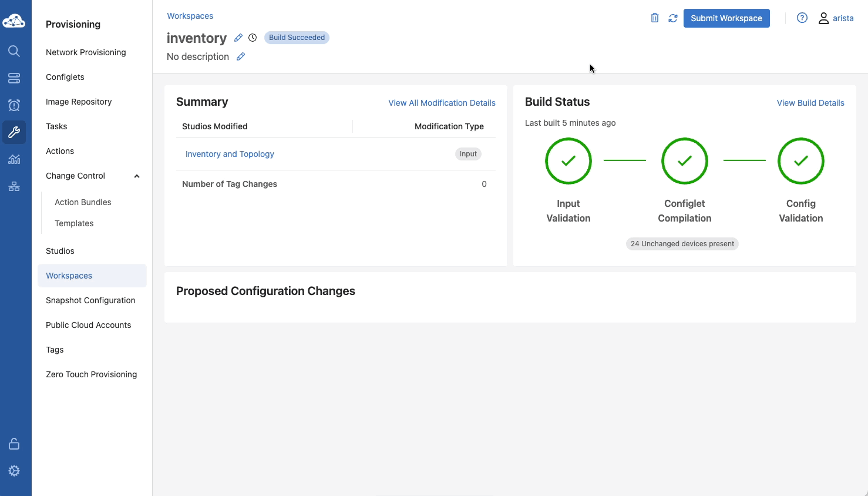Image resolution: width=868 pixels, height=496 pixels.
Task: Select Configlets from the side menu
Action: (x=65, y=77)
